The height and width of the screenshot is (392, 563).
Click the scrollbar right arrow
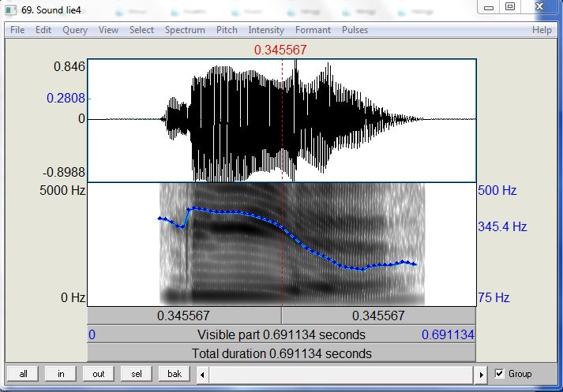481,375
